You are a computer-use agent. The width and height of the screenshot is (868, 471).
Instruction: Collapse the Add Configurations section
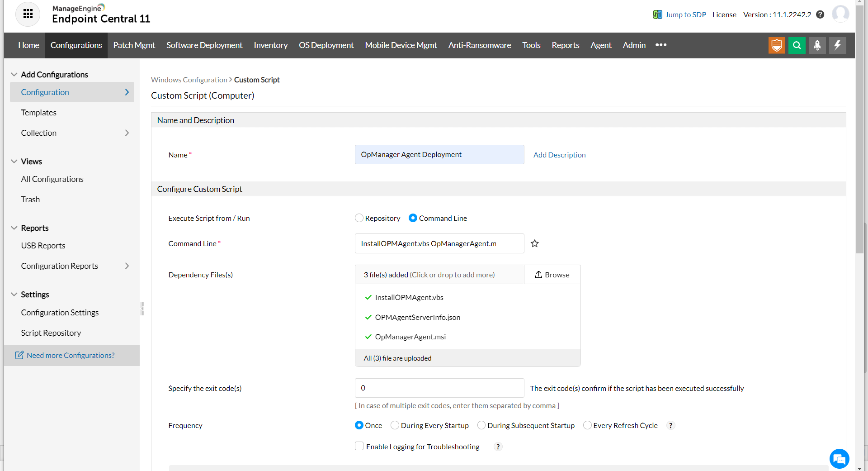pyautogui.click(x=14, y=75)
